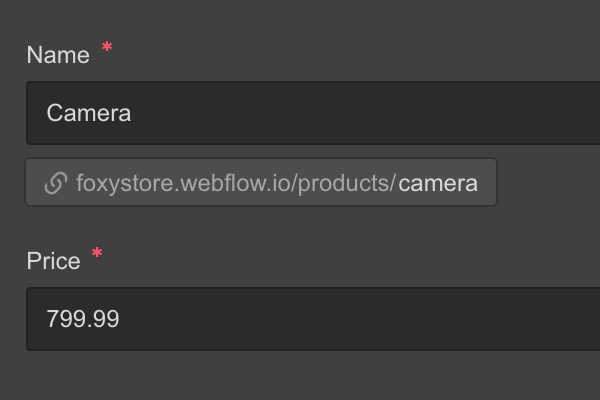This screenshot has height=400, width=600.
Task: Click the Name input field containing Camera
Action: (313, 113)
